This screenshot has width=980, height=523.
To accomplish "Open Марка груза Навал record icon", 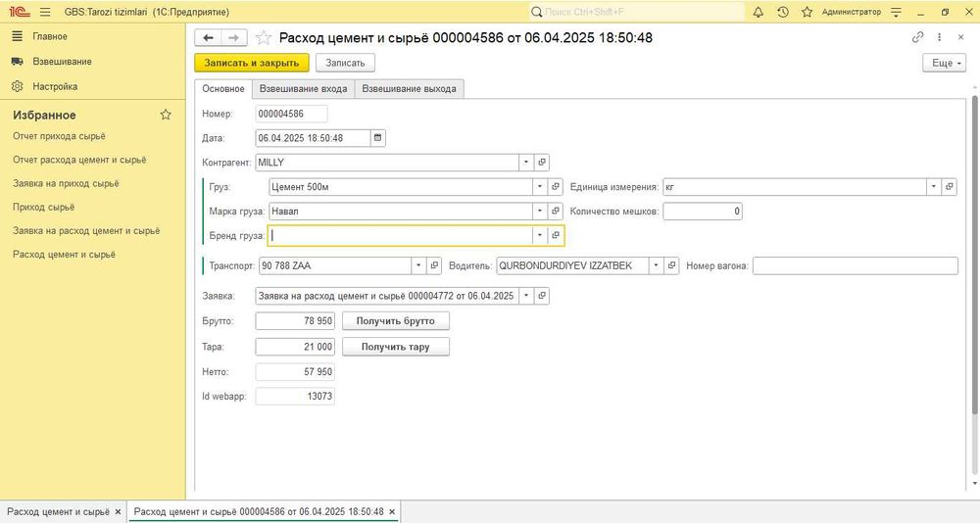I will pyautogui.click(x=555, y=211).
